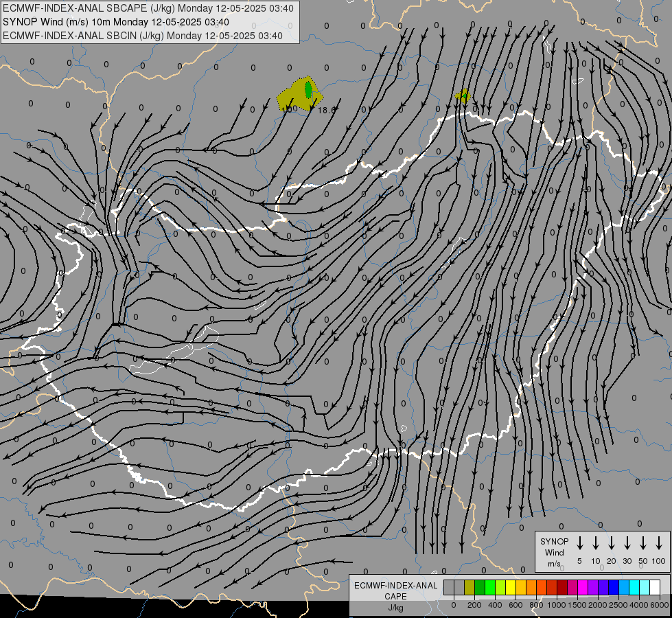Click the 'ECMWF-INDEX-ANAL CAPE' legend label

(395, 591)
